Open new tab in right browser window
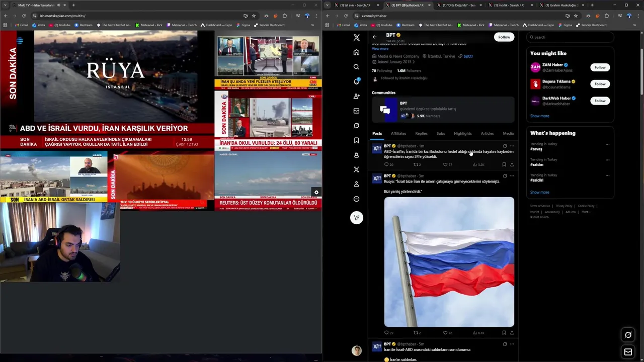Viewport: 644px width, 362px height. (592, 5)
